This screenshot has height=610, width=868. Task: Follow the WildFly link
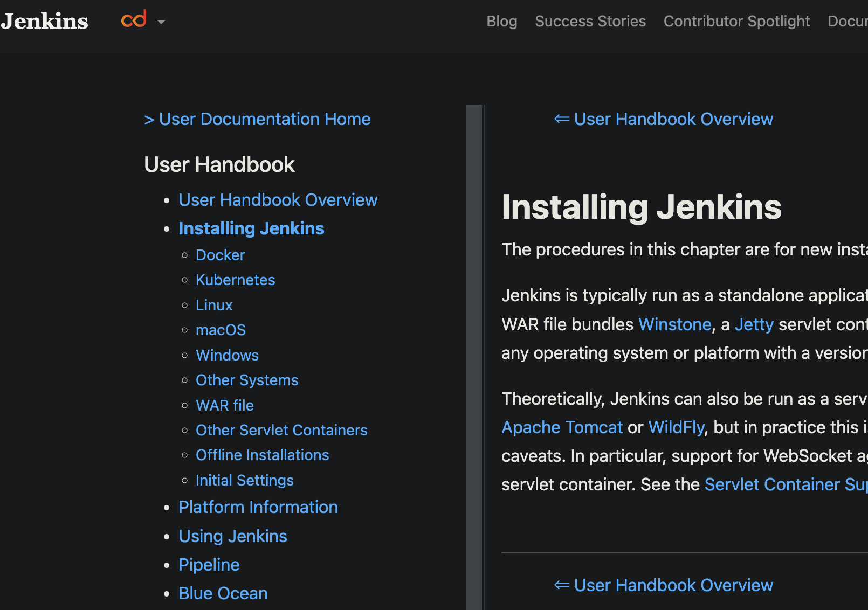(x=677, y=427)
